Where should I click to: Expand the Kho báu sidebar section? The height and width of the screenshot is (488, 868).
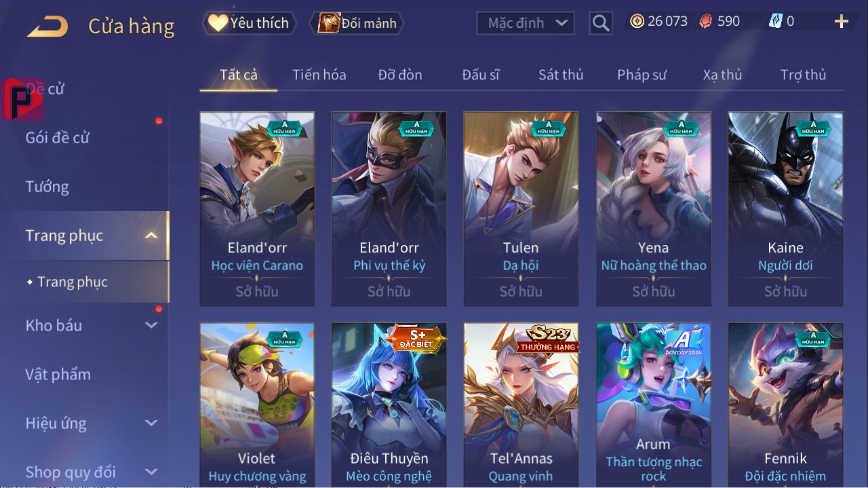tap(151, 325)
